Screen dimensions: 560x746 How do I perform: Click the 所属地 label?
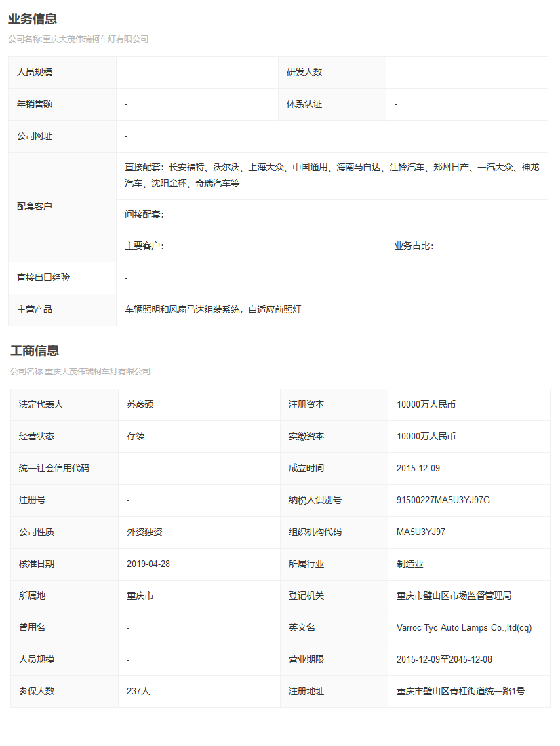tap(32, 595)
